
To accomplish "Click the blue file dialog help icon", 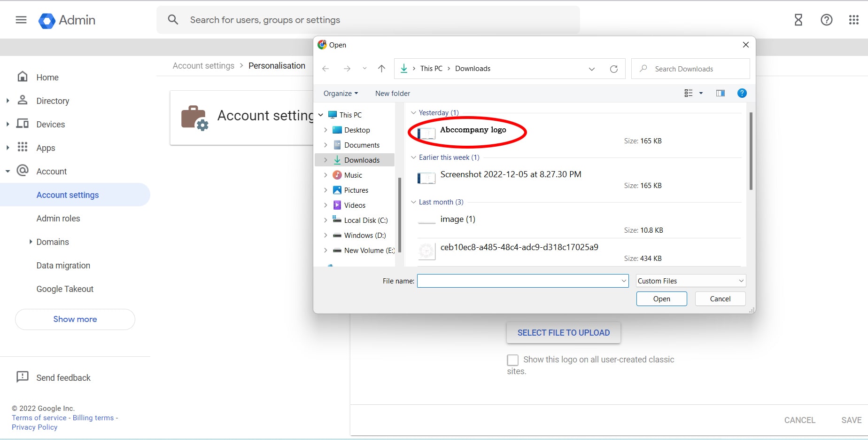I will click(x=742, y=93).
